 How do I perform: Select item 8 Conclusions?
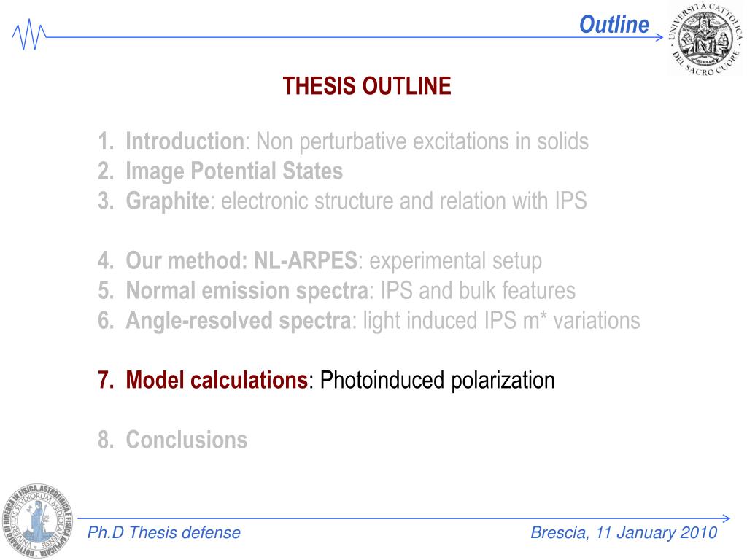pos(172,440)
